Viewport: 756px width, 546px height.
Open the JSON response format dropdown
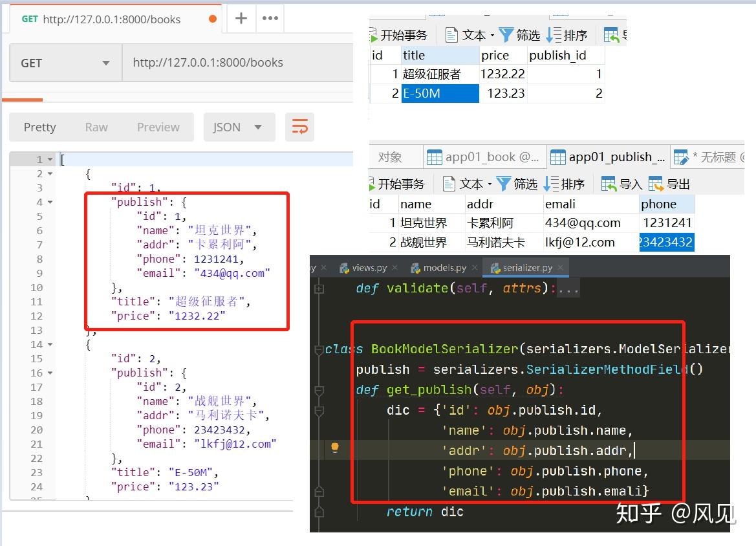click(x=239, y=127)
